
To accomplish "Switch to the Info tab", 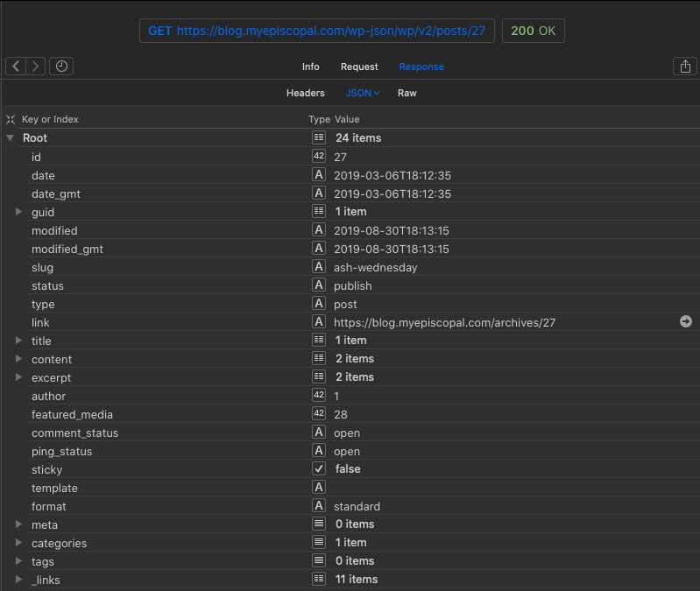I will 311,67.
